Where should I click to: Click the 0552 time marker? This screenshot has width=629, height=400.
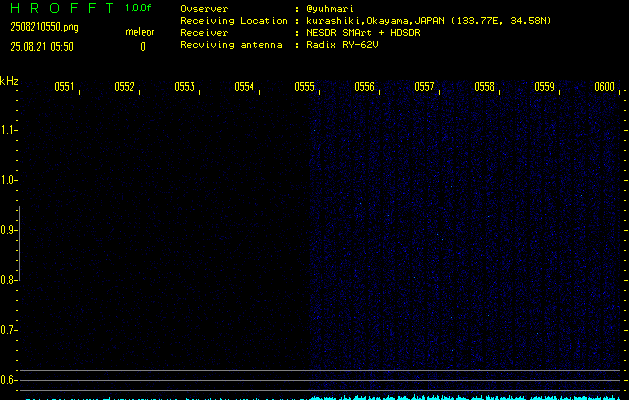click(124, 87)
